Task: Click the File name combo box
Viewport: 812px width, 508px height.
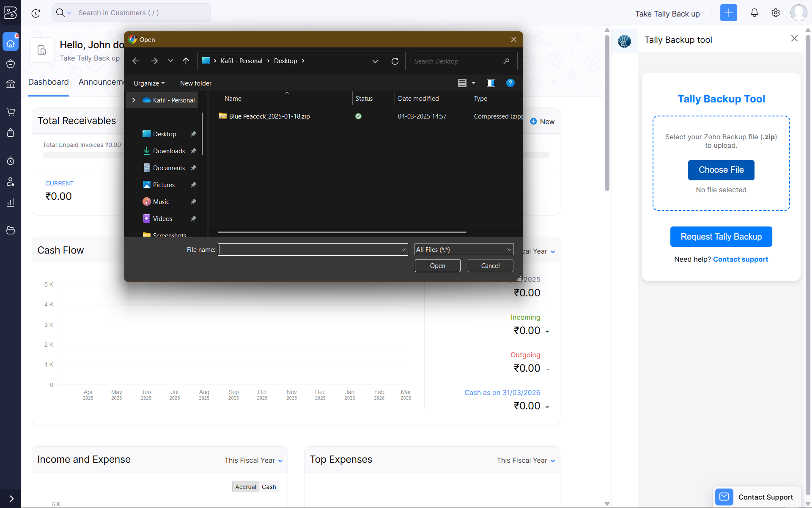Action: pyautogui.click(x=313, y=250)
